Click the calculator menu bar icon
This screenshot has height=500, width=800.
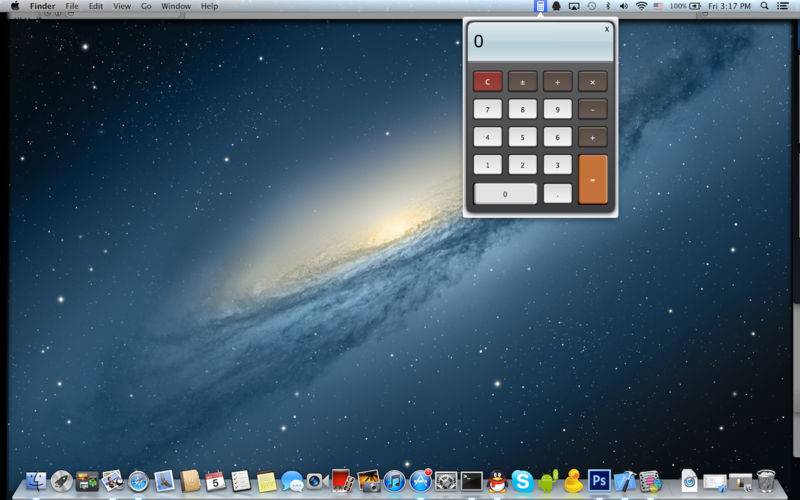coord(540,6)
